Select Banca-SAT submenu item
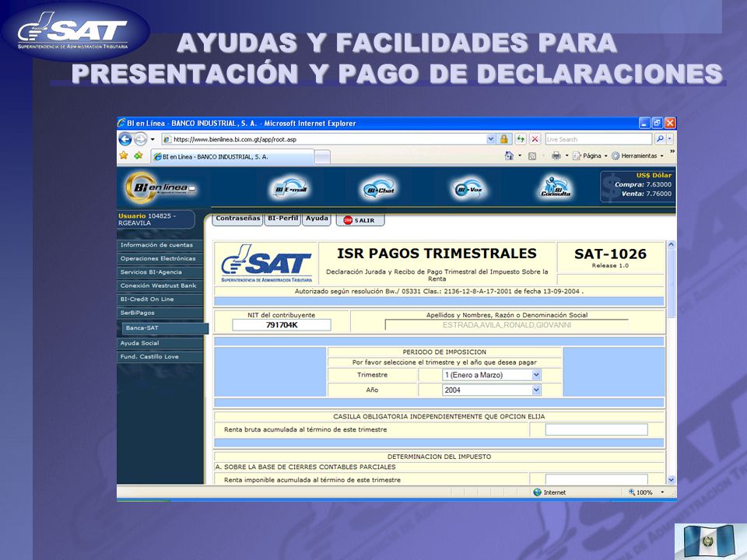 (x=165, y=328)
